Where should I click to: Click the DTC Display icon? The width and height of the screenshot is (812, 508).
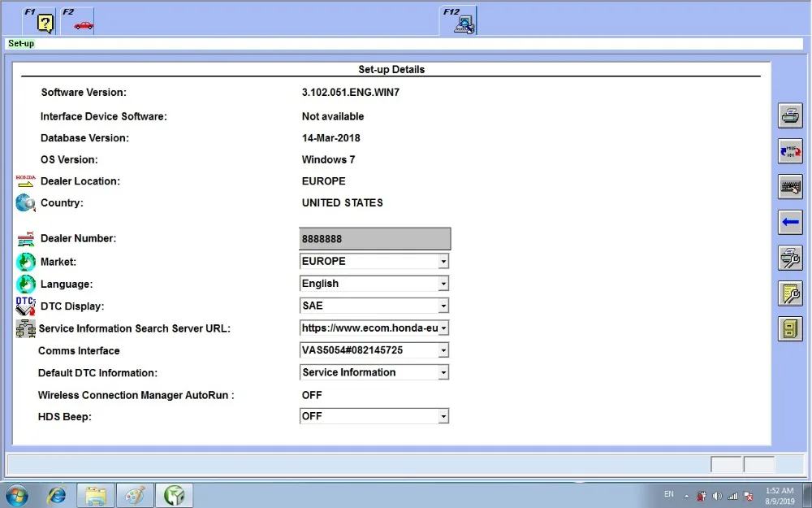coord(25,306)
